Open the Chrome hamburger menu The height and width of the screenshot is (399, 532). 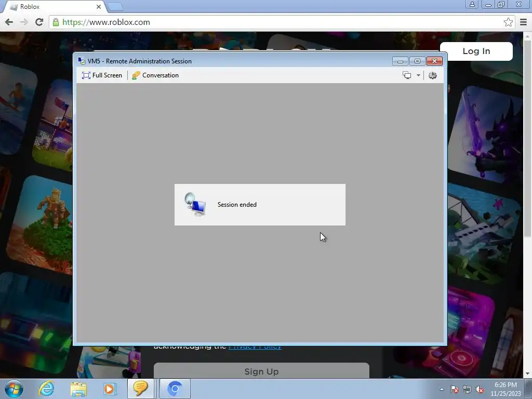[x=523, y=22]
